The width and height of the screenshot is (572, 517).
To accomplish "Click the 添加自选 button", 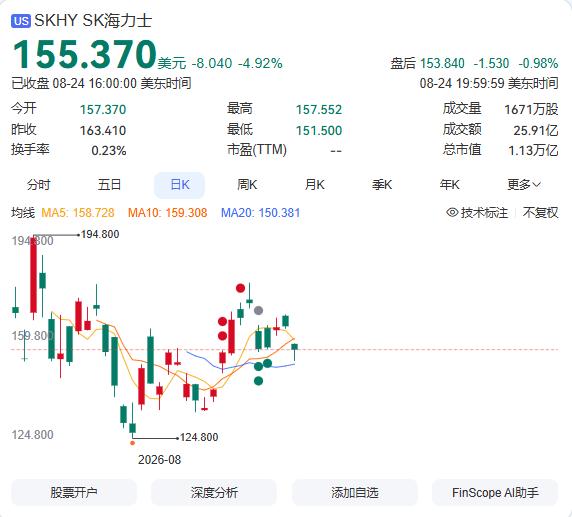I will point(355,493).
